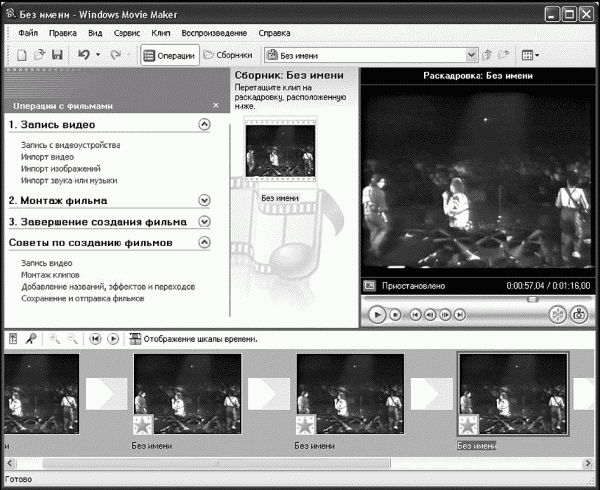This screenshot has height=490, width=600.
Task: Click the Play button in preview monitor
Action: pos(377,314)
